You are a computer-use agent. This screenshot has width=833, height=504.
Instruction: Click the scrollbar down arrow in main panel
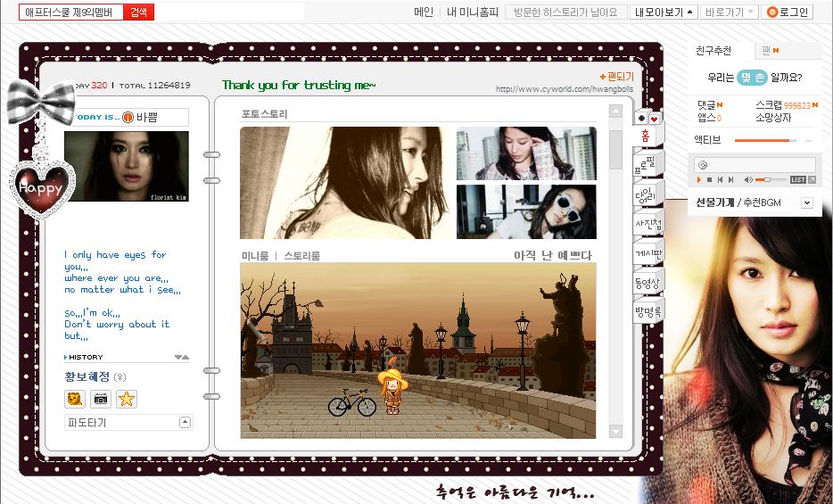(x=615, y=431)
